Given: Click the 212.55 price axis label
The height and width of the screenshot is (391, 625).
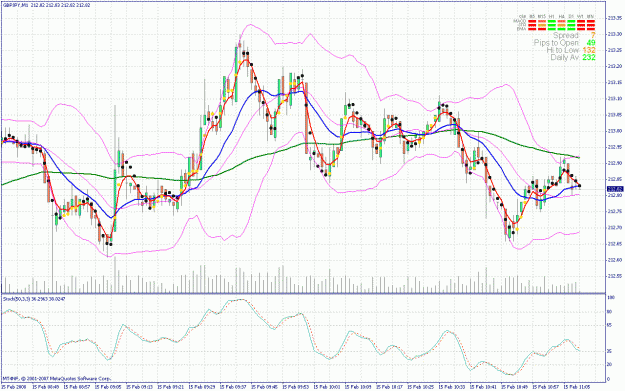Looking at the screenshot, I should click(x=615, y=276).
